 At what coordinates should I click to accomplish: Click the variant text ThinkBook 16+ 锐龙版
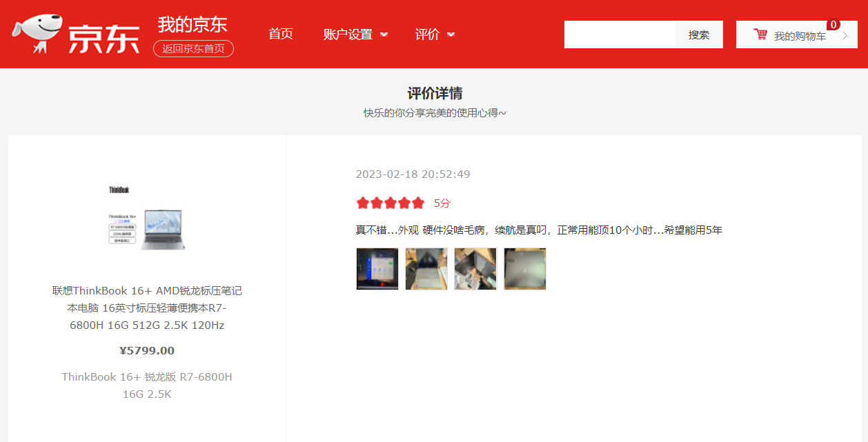click(147, 385)
